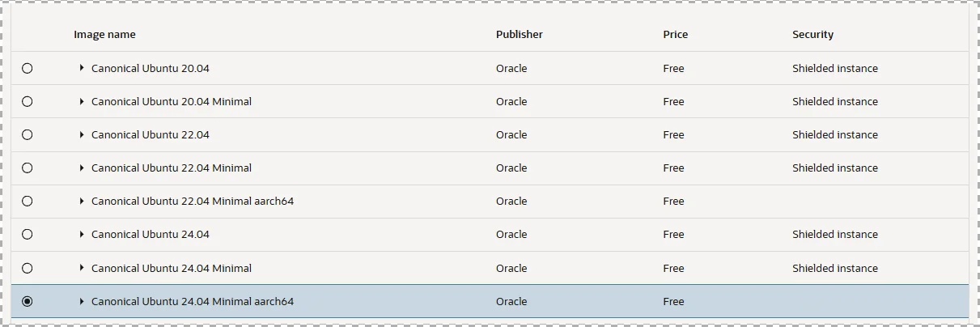
Task: Choose Canonical Ubuntu 22.04 Minimal aarch64 radio button
Action: pos(28,202)
